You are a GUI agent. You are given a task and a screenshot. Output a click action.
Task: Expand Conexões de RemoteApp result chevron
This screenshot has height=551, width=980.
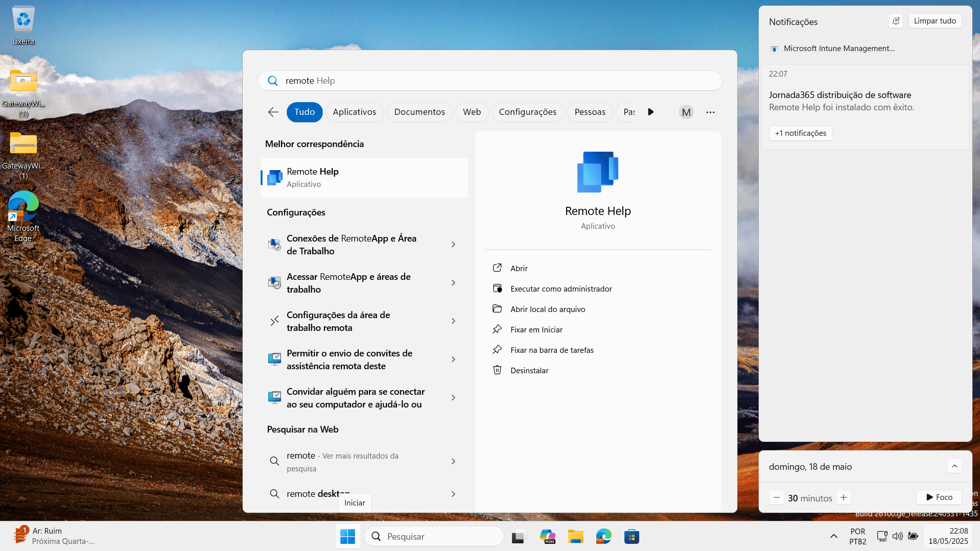click(453, 245)
